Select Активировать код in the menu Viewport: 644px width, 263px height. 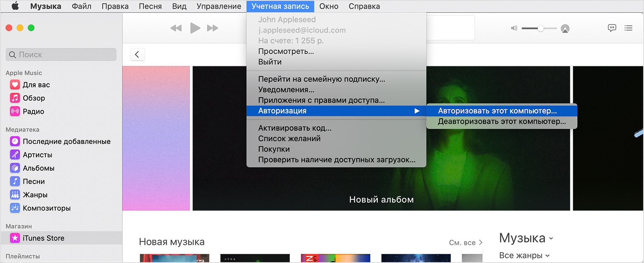point(294,128)
